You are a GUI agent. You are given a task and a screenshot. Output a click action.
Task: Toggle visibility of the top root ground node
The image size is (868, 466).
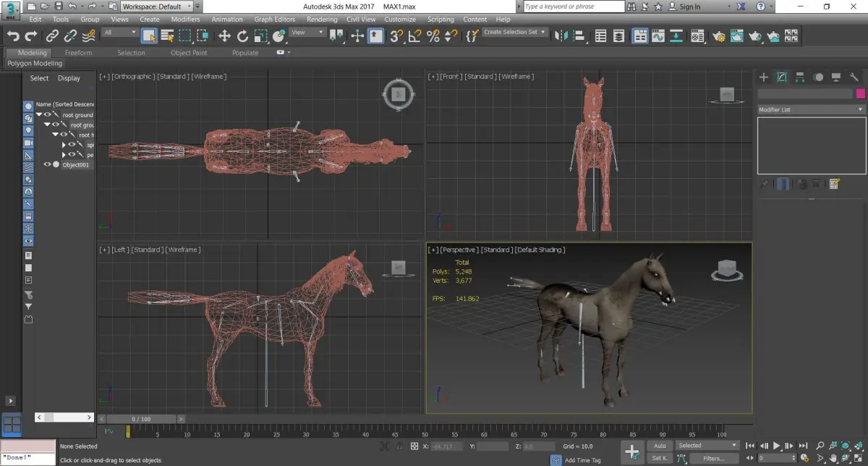pyautogui.click(x=47, y=114)
